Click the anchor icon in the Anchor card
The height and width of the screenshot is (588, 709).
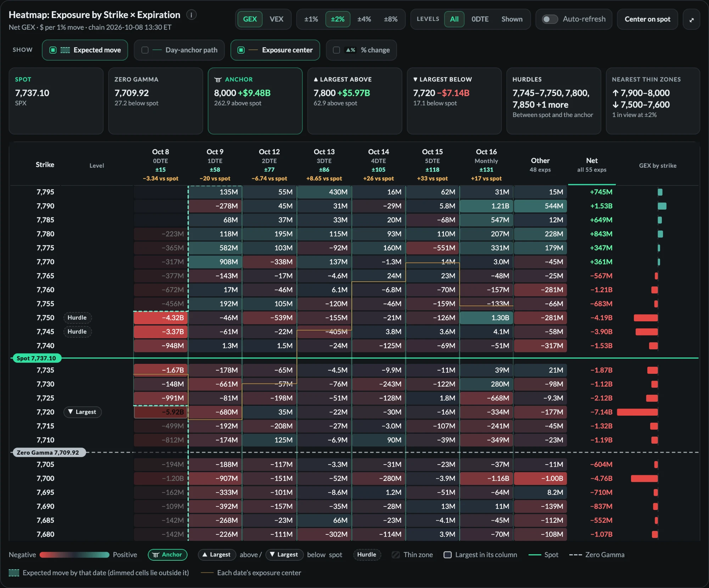coord(218,80)
